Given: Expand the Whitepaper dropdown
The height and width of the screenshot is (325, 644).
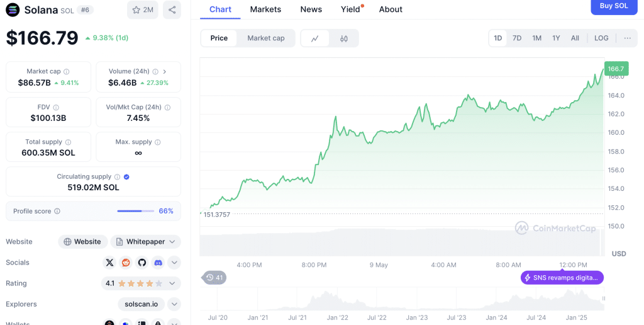Looking at the screenshot, I should (173, 242).
